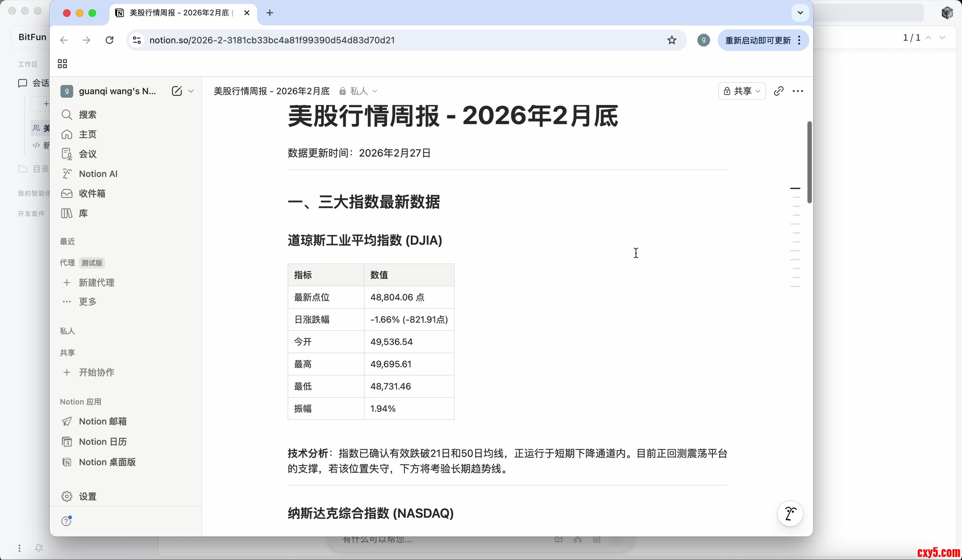Screen dimensions: 962x560
Task: Open the Share dropdown button
Action: 741,91
